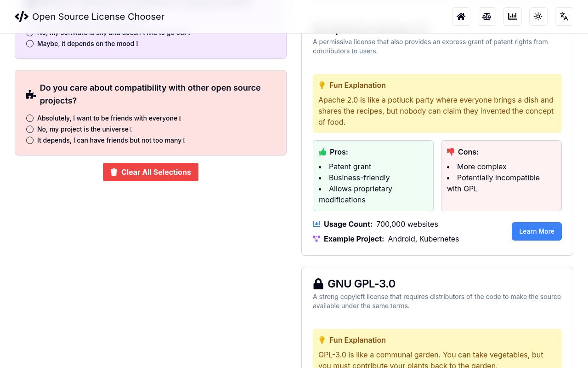Click the Clear All Selections button
This screenshot has height=368, width=588.
tap(151, 172)
